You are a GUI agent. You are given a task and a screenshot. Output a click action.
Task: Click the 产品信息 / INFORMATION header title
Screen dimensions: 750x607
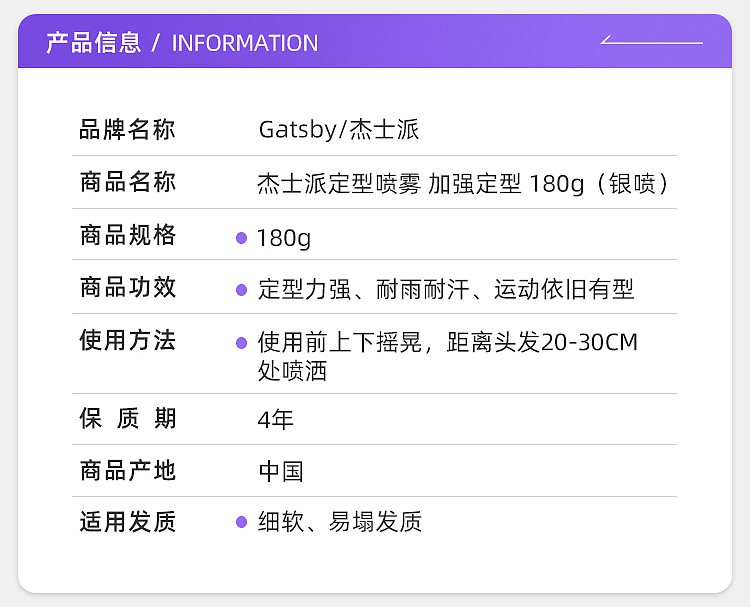(x=182, y=43)
